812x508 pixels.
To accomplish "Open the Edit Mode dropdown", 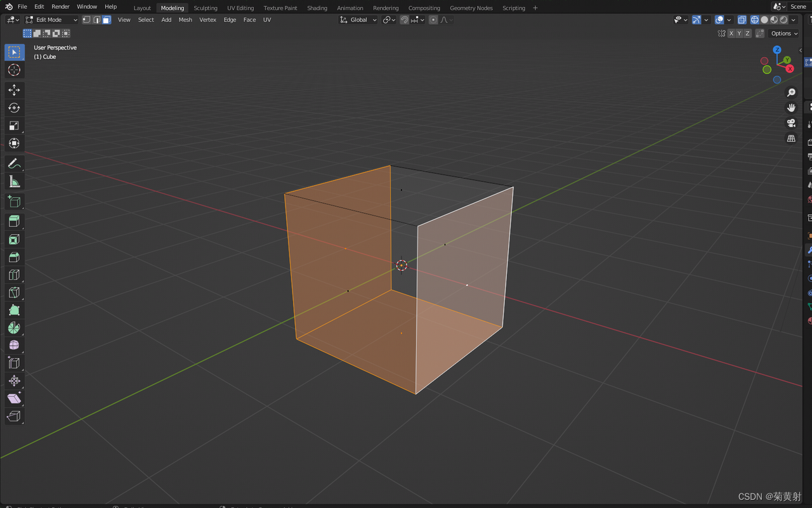I will 51,20.
